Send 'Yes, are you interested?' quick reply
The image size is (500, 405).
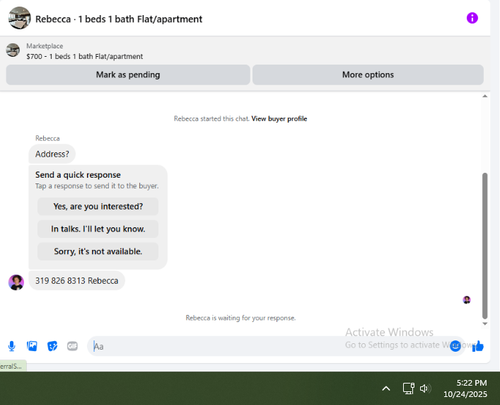click(x=98, y=206)
